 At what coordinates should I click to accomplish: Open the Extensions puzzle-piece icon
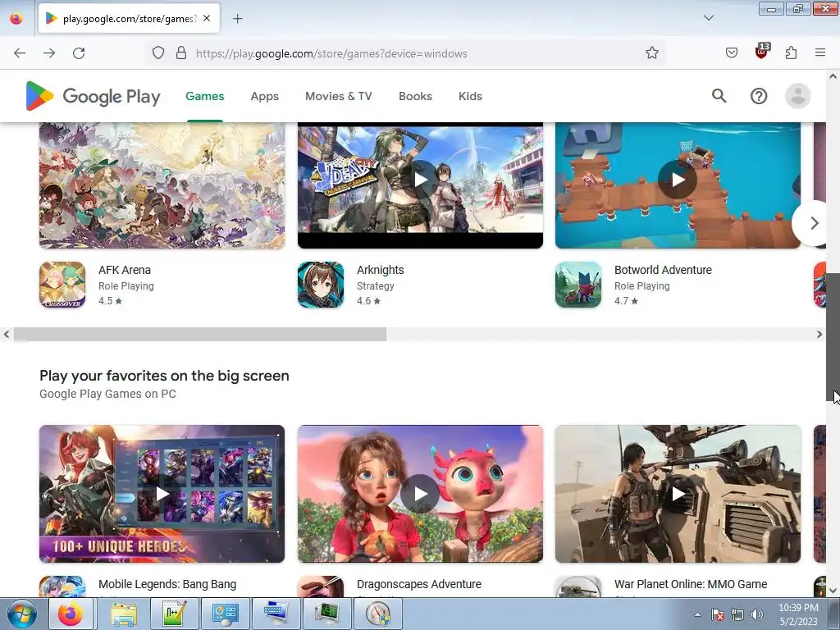(791, 53)
